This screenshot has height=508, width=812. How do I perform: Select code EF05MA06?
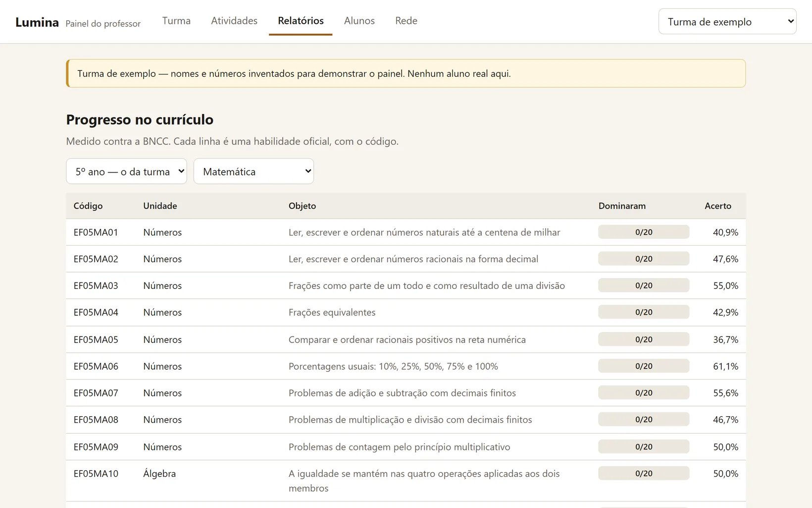coord(96,367)
